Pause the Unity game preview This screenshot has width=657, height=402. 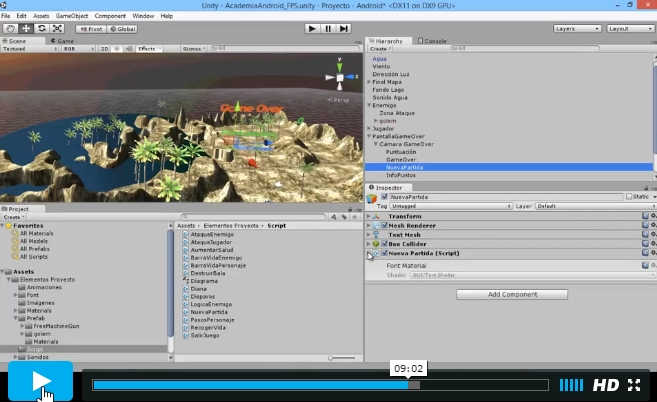[328, 29]
